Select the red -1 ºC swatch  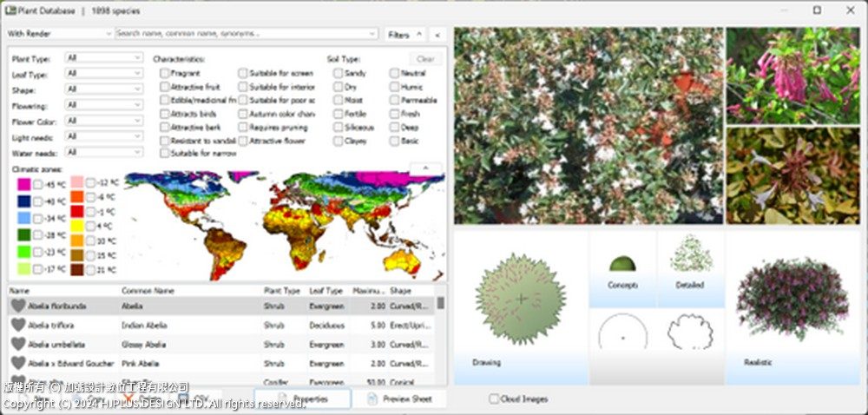click(77, 211)
